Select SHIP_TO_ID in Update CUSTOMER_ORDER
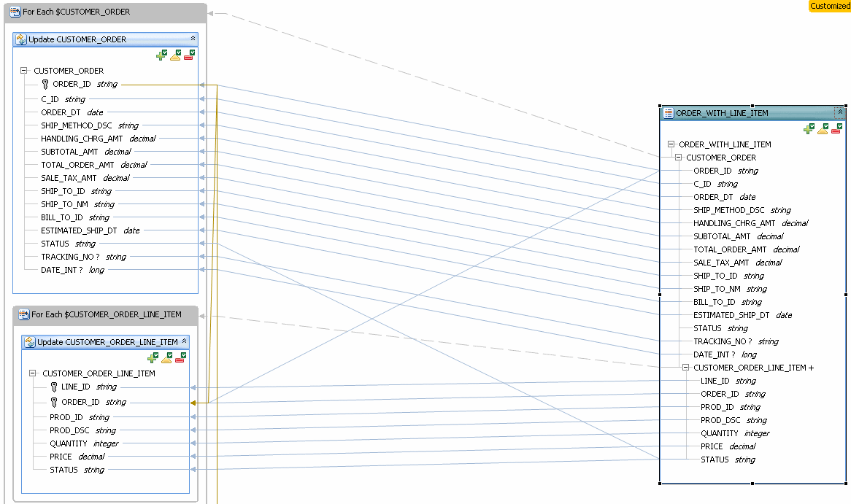The height and width of the screenshot is (504, 851). coord(76,191)
